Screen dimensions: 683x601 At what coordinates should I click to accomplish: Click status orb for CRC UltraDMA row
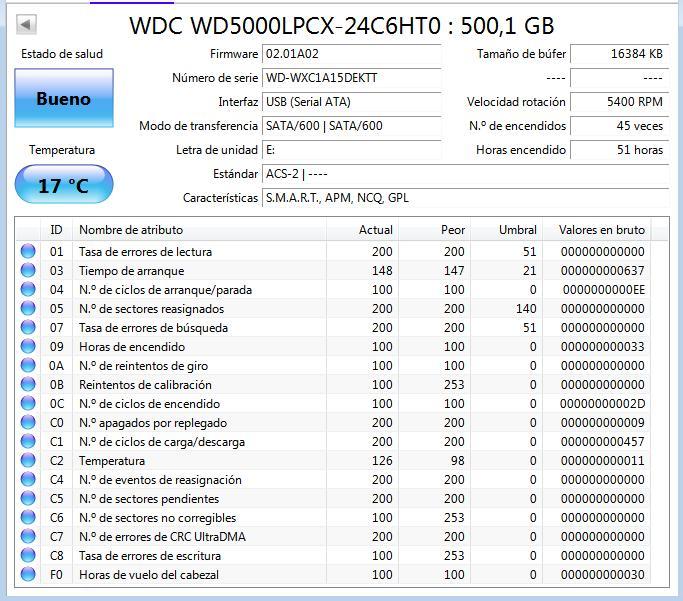click(28, 537)
